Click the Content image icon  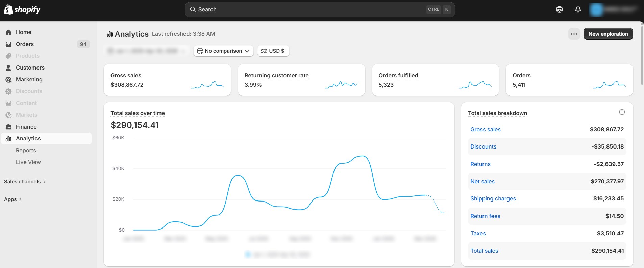[x=9, y=103]
